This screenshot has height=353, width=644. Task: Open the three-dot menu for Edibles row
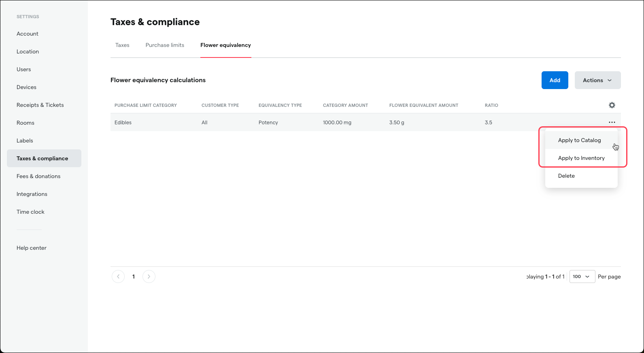pos(612,122)
